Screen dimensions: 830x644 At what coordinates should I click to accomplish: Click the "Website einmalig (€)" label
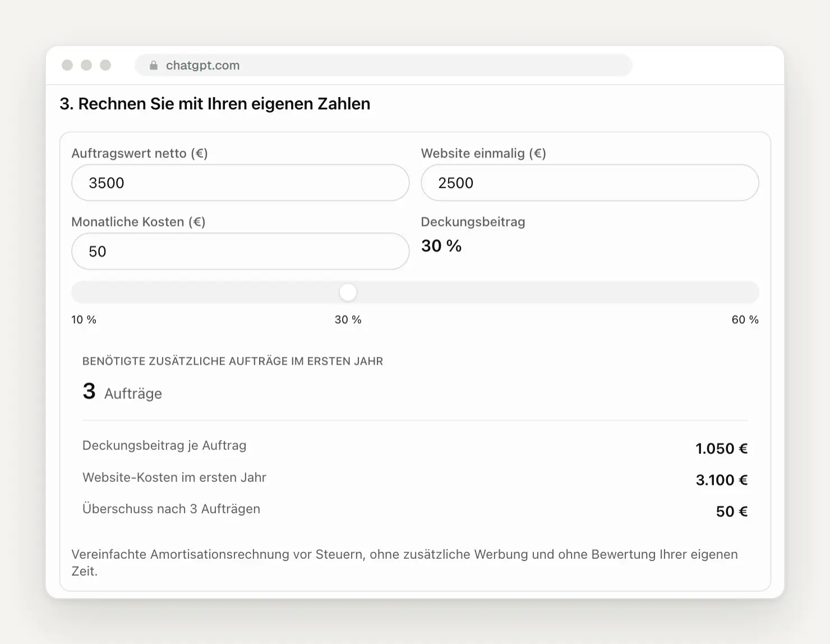coord(483,154)
